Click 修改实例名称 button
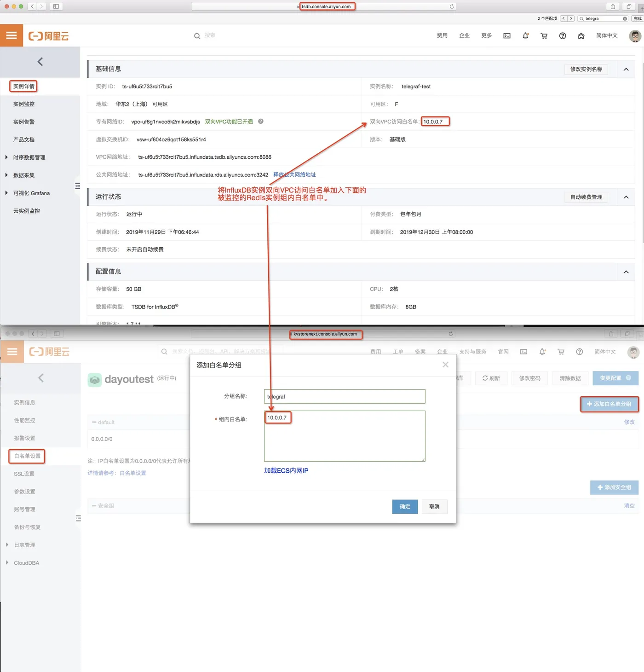The image size is (644, 672). click(586, 69)
